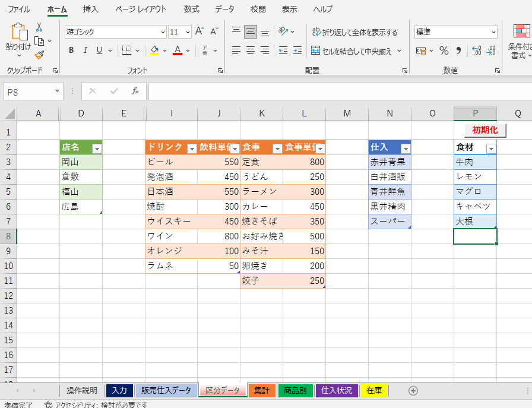Open the 配置 group dialog launcher
Screen dimensions: 532x408
point(405,71)
